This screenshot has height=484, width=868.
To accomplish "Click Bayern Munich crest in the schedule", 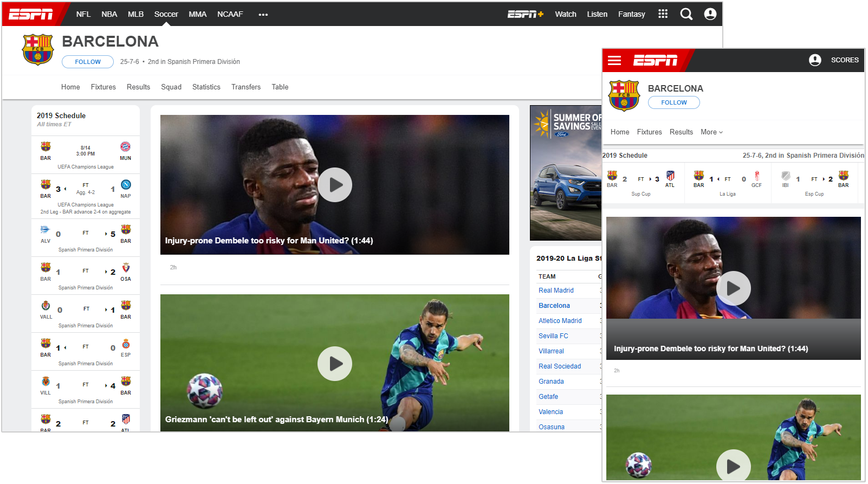I will (125, 146).
